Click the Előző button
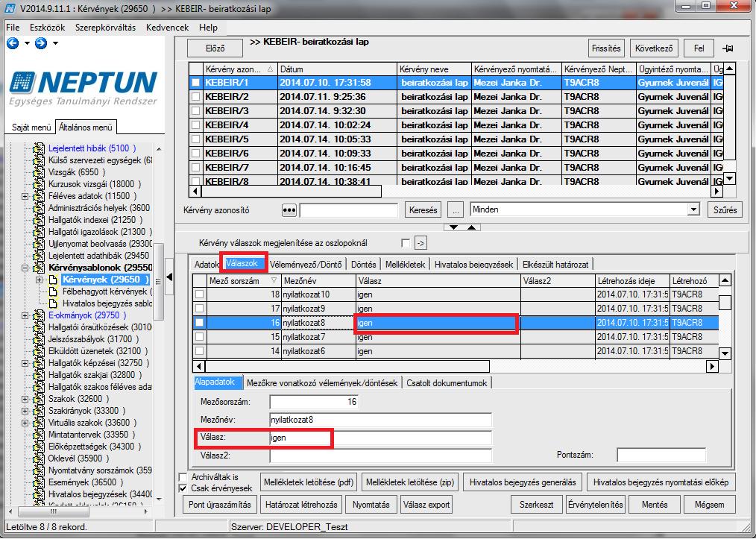 coord(215,48)
